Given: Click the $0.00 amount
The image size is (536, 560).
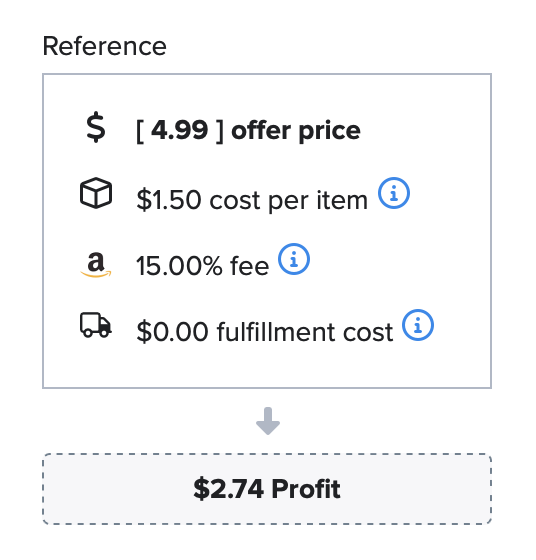Looking at the screenshot, I should click(172, 332).
